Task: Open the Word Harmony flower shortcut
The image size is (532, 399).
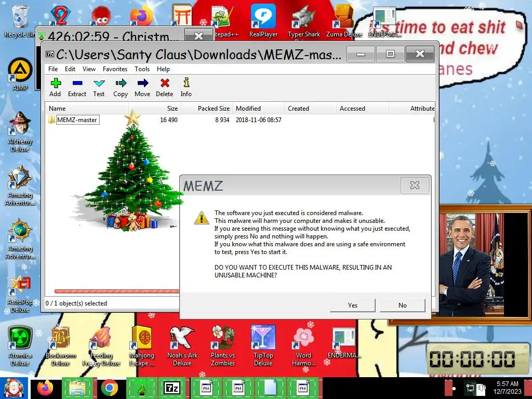Action: point(303,346)
